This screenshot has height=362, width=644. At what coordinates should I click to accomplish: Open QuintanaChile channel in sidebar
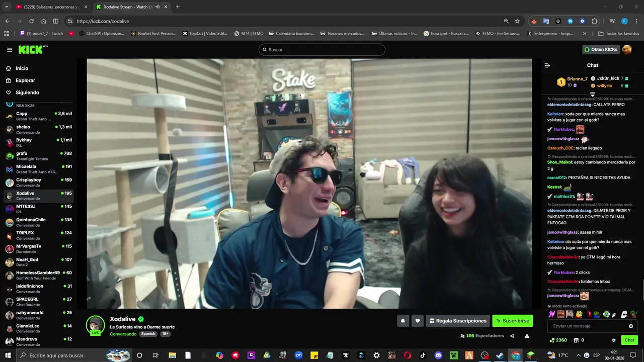point(39,222)
